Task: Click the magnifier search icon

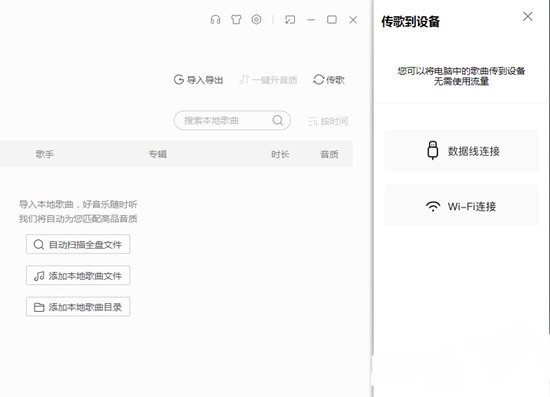Action: click(277, 120)
